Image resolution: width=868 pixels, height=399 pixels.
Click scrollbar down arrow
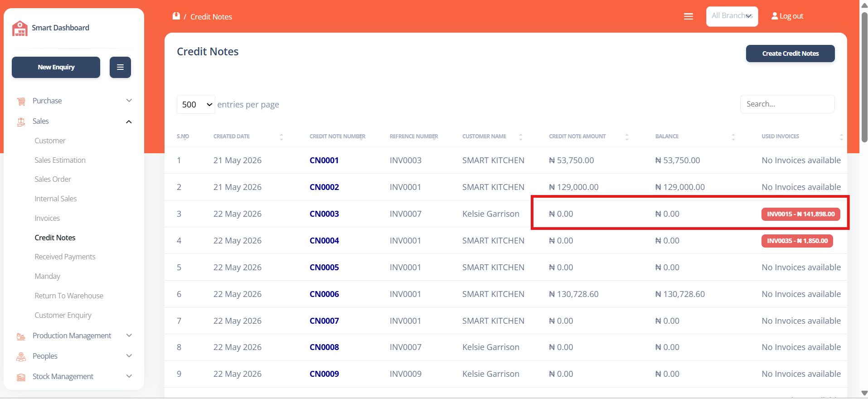tap(864, 393)
